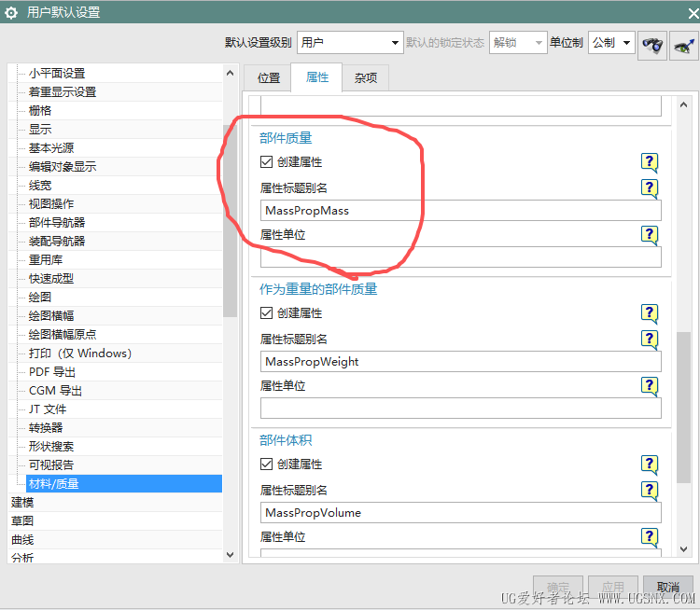Click the MassPropMass alias field
Viewport: 700px width, 610px height.
pos(461,211)
